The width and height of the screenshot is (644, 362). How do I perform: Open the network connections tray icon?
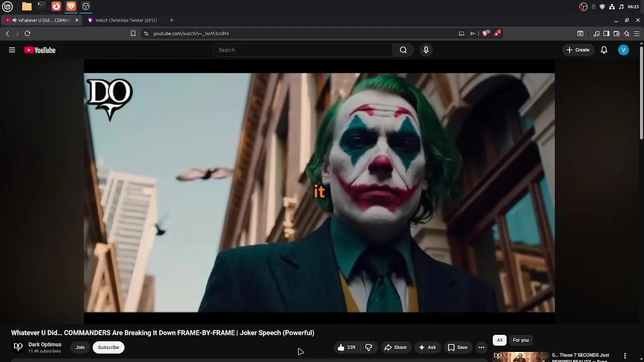pos(612,7)
